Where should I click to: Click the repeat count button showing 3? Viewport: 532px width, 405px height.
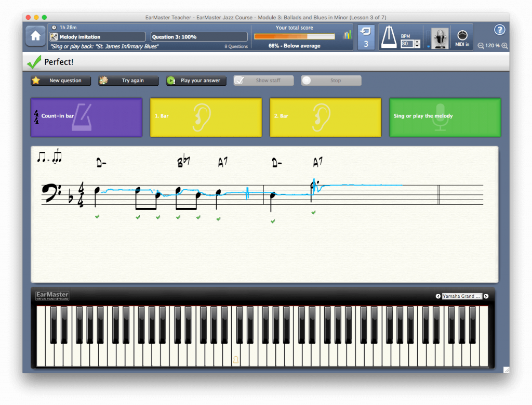[x=366, y=37]
